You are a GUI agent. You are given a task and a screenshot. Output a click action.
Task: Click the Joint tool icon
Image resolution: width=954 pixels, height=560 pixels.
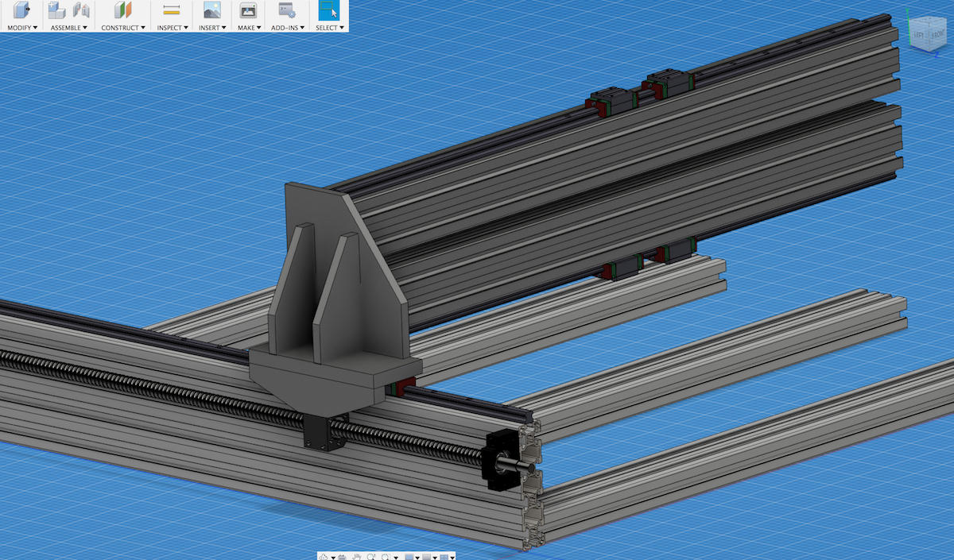coord(80,10)
